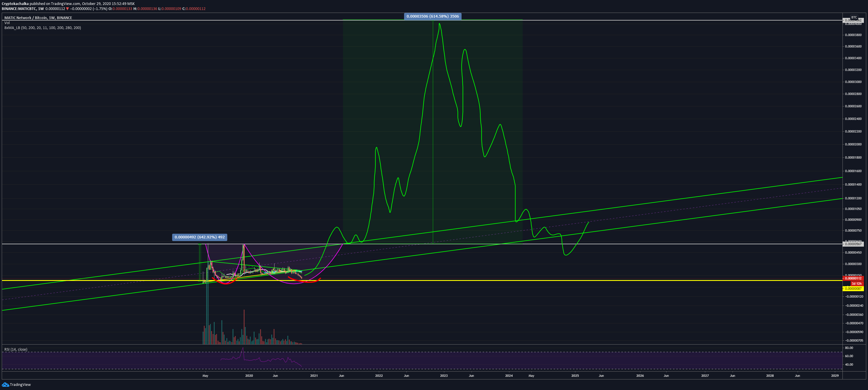This screenshot has width=868, height=390.
Task: Click the 0.00001600 price axis label
Action: 854,171
